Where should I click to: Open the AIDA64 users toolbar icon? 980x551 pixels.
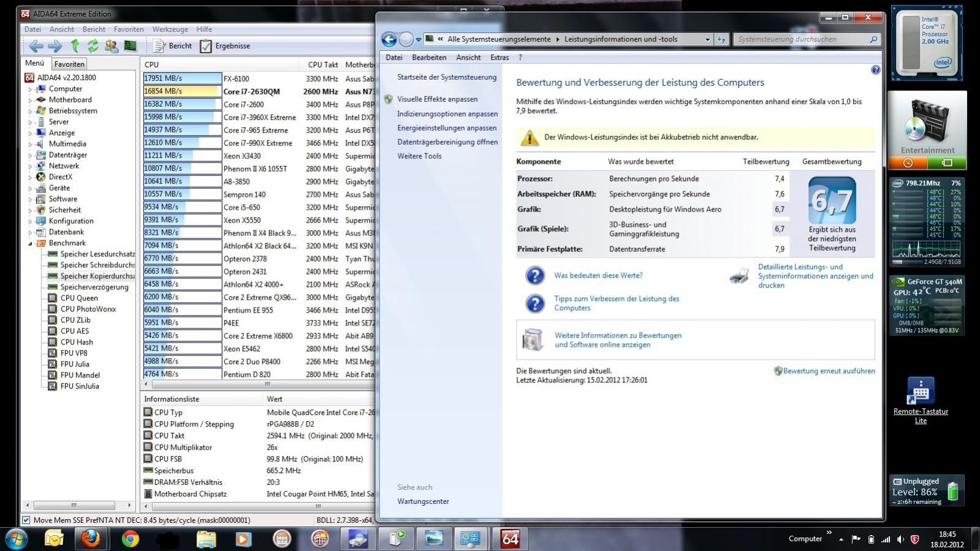click(x=112, y=46)
